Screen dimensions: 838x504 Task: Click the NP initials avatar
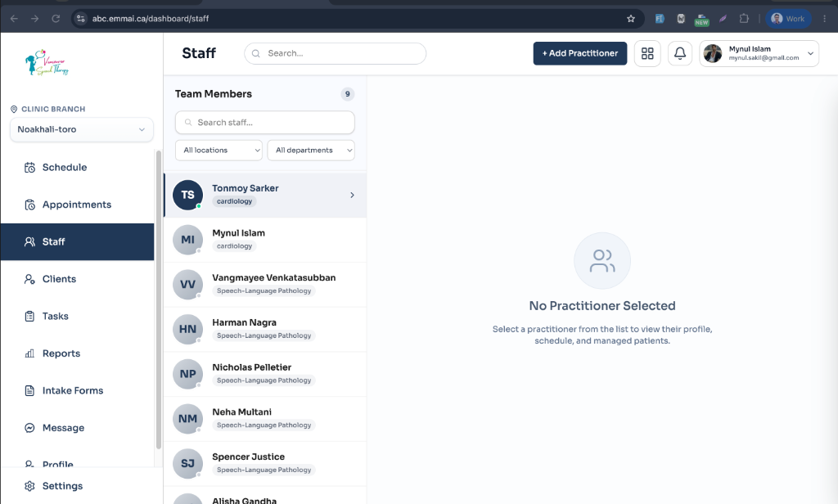tap(187, 374)
